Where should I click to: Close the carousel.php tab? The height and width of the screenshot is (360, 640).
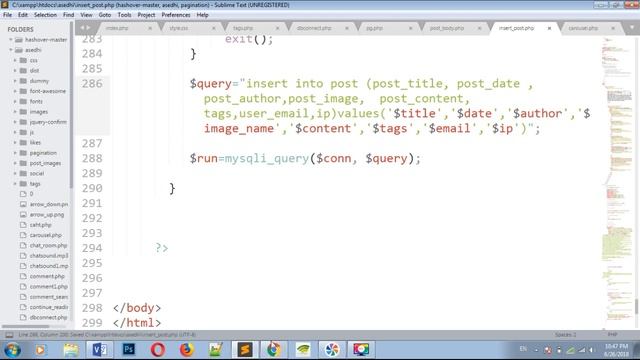613,28
